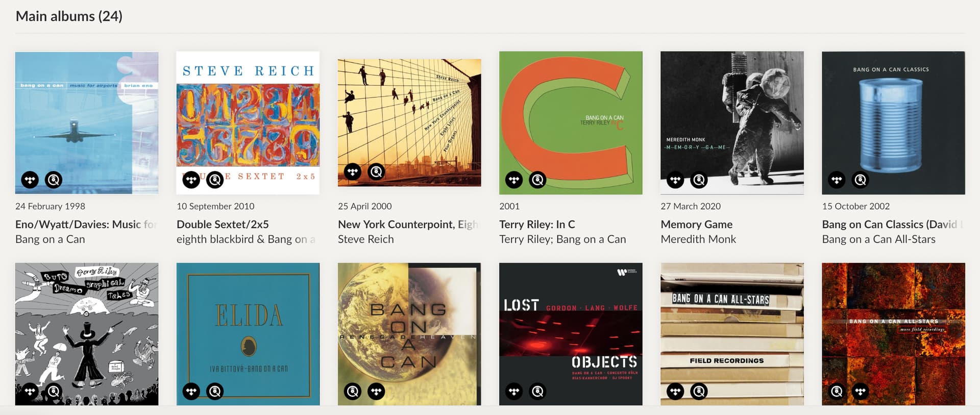Open Steve Reich artist link
The width and height of the screenshot is (980, 415).
pos(365,239)
